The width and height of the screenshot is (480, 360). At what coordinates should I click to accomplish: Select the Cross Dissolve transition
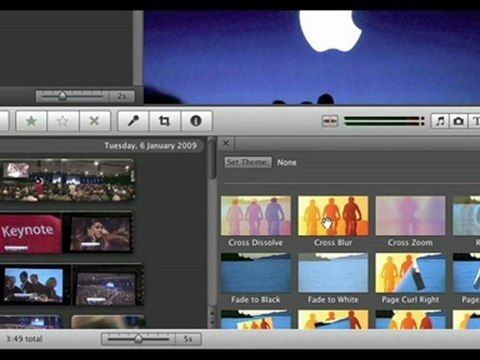[x=256, y=216]
